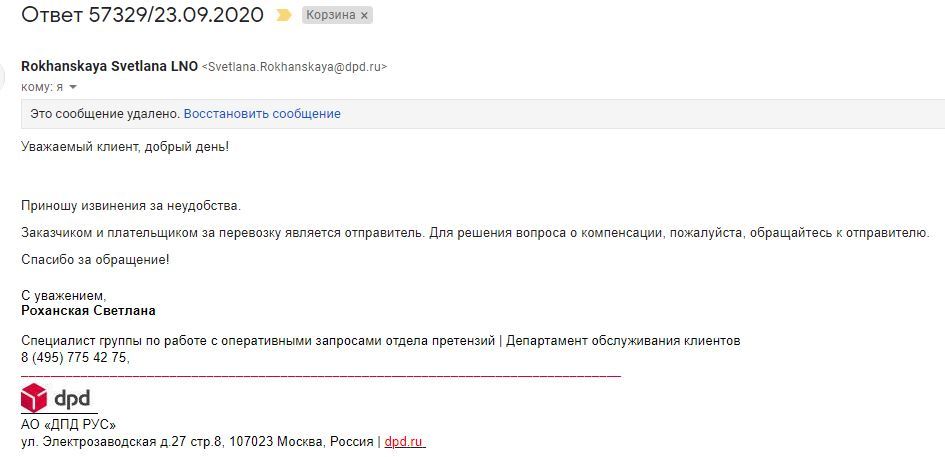Click the phone number 8 (495) 775 42 75
The image size is (945, 457).
75,357
